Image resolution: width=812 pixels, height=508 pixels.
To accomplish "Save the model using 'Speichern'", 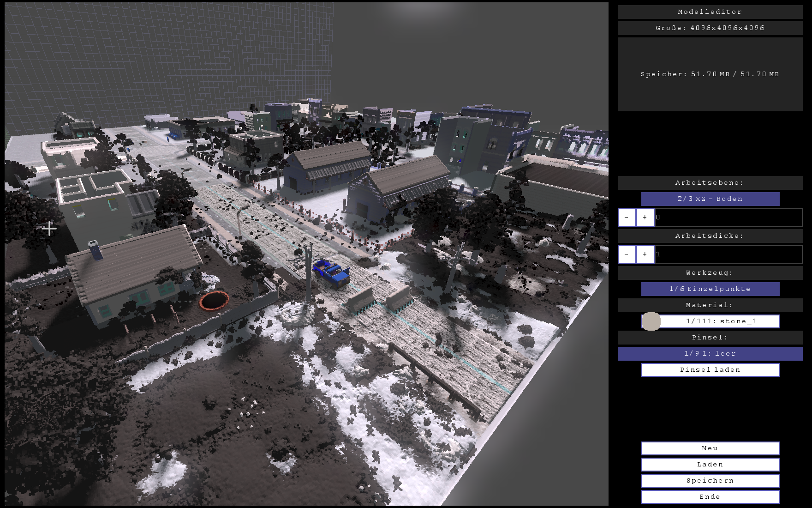I will (x=710, y=481).
